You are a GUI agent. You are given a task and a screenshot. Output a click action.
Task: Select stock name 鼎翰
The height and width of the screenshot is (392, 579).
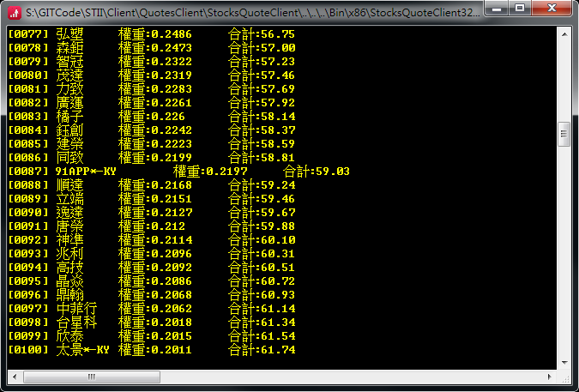[x=69, y=295]
